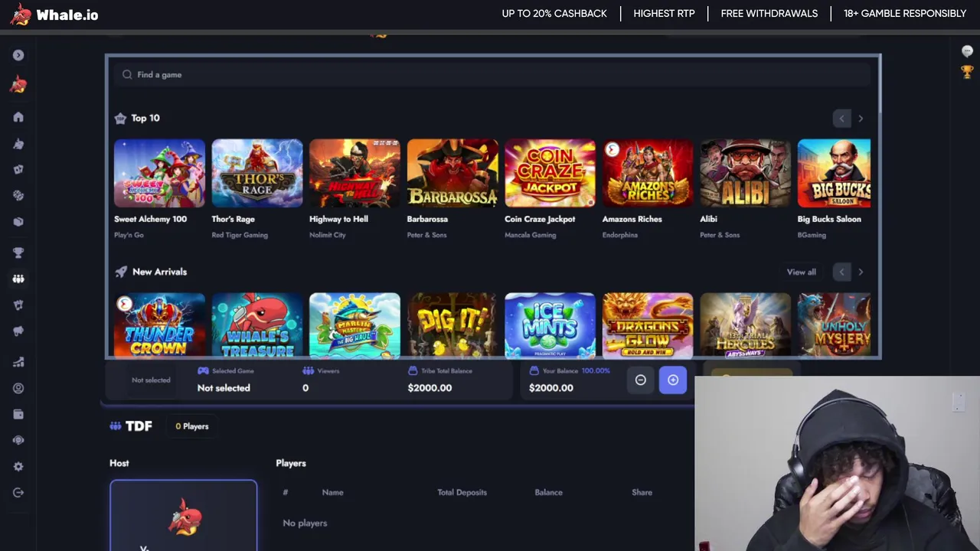Go to the Home sidebar icon
This screenshot has width=980, height=551.
pyautogui.click(x=18, y=117)
